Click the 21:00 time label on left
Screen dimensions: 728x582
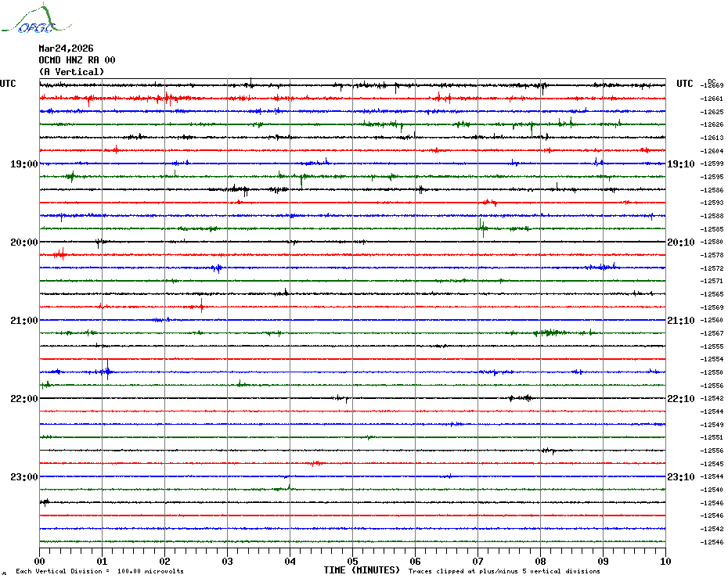pos(23,321)
